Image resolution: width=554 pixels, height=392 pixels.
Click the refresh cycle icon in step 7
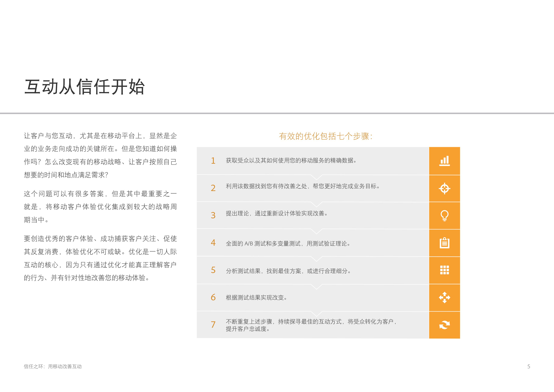tap(444, 325)
